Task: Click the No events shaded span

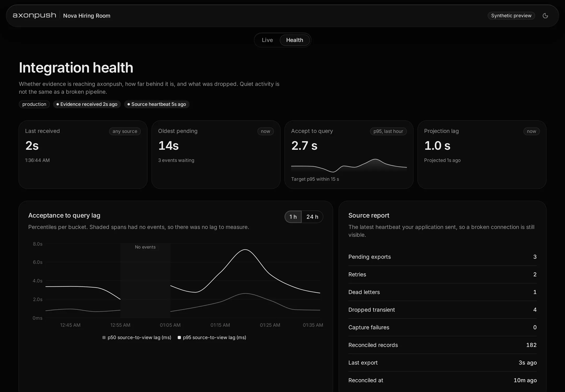Action: pyautogui.click(x=145, y=280)
